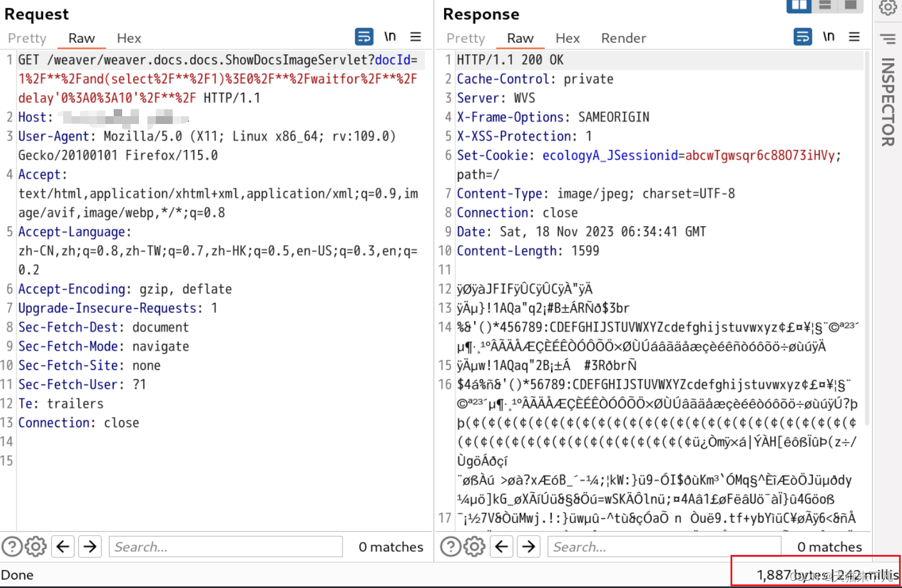
Task: Expand Inspector panel via lines icon
Action: (888, 39)
